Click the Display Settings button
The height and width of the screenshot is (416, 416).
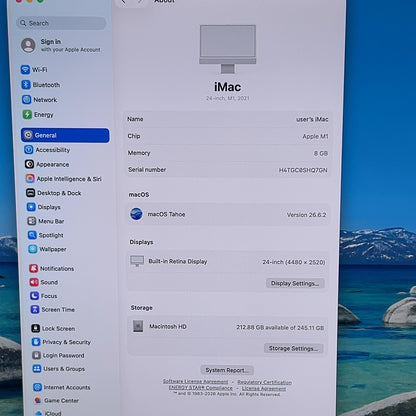tap(295, 283)
